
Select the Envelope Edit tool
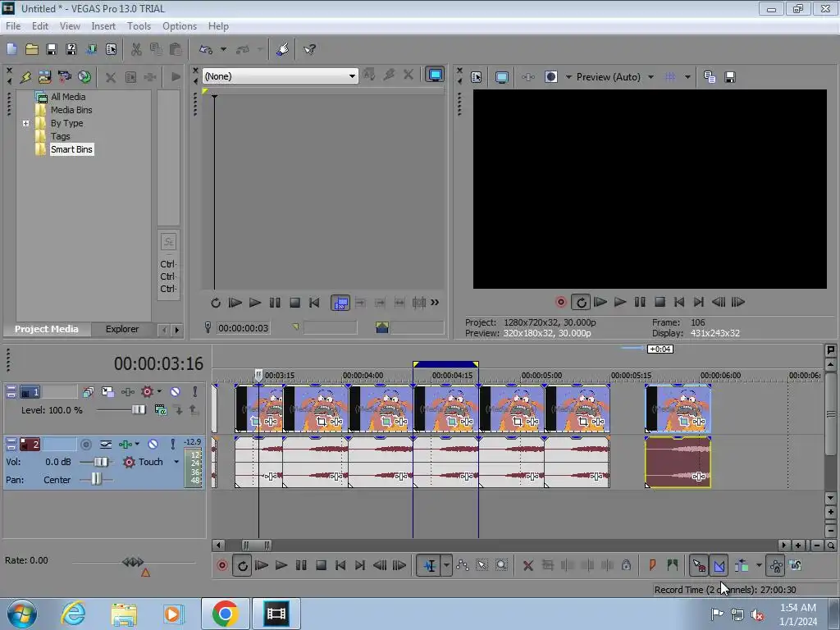coord(463,566)
